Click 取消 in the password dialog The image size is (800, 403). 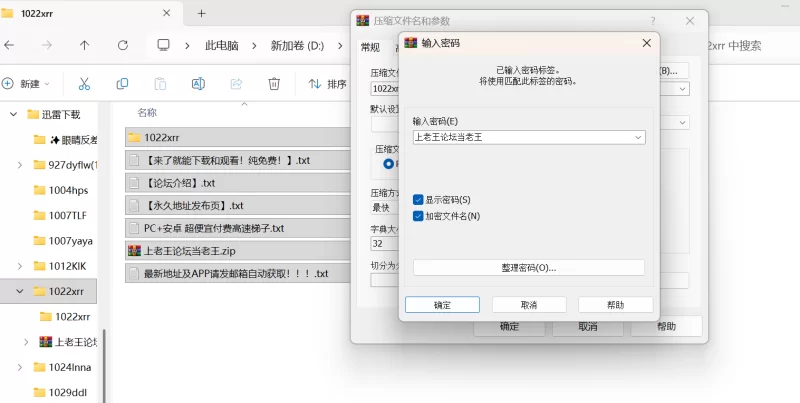[x=529, y=305]
